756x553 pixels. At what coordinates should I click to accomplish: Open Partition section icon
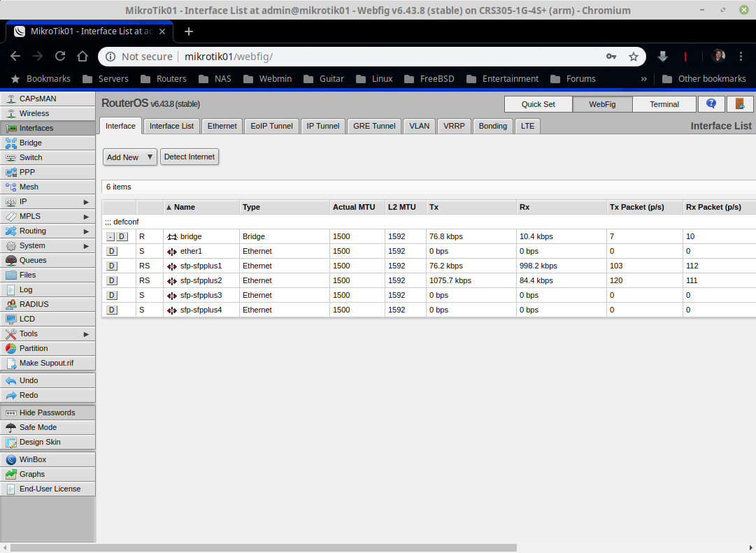(x=10, y=349)
